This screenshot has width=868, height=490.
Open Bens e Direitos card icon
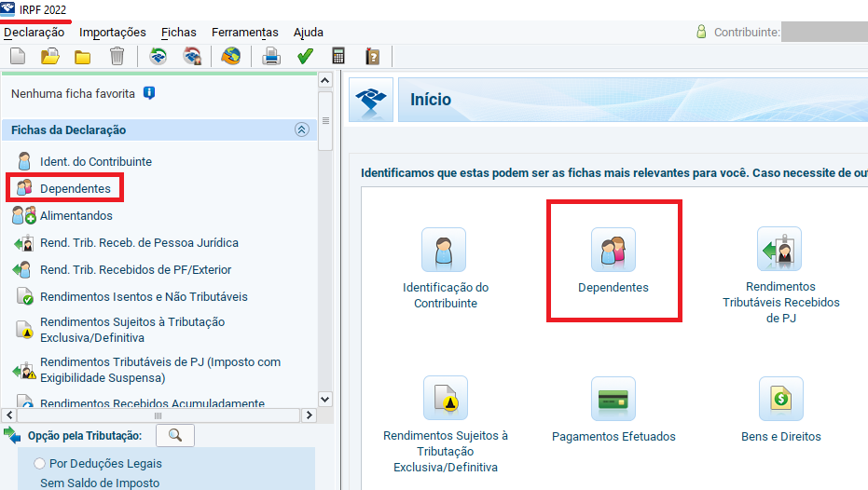tap(780, 399)
